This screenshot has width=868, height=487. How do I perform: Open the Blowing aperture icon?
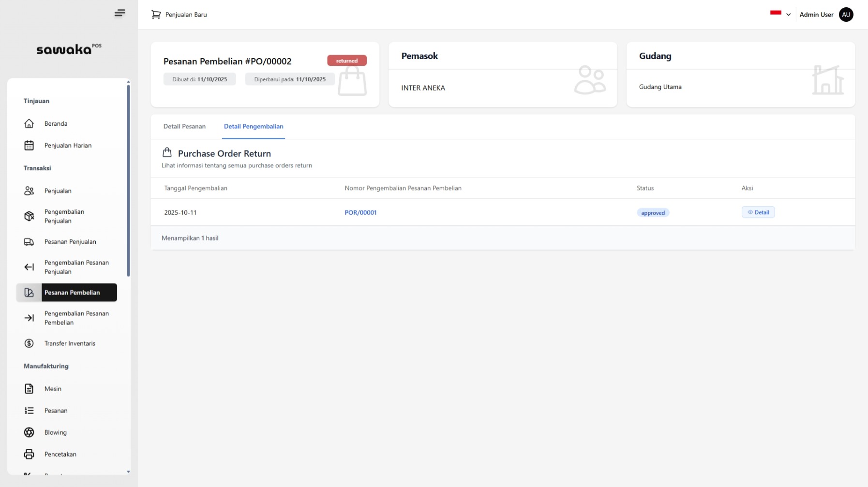tap(29, 432)
